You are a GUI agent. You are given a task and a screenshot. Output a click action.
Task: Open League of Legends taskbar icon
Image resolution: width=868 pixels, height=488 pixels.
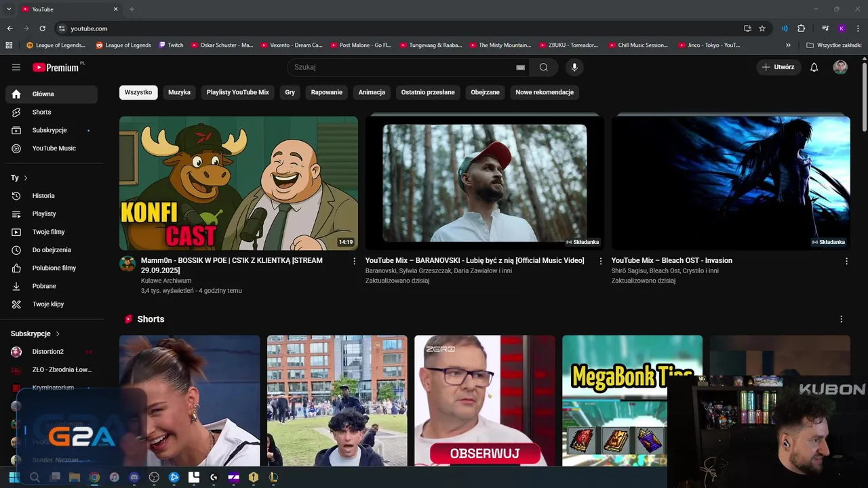[273, 477]
